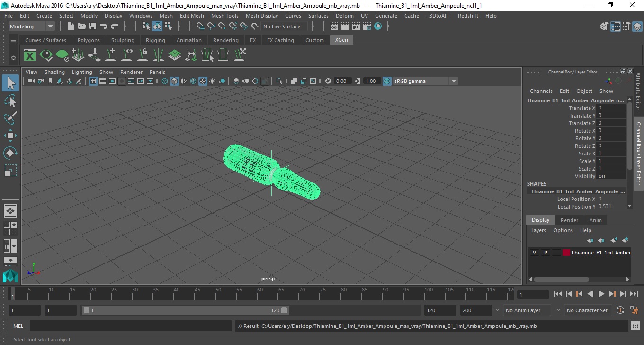Open a scene with the folder icon
The width and height of the screenshot is (644, 345).
click(82, 27)
